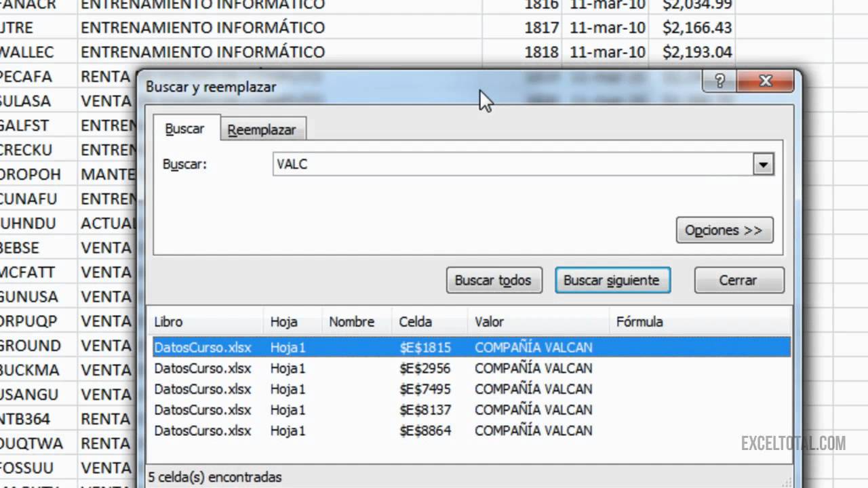The height and width of the screenshot is (488, 868).
Task: Click the Buscar text field containing VALC
Action: 513,164
